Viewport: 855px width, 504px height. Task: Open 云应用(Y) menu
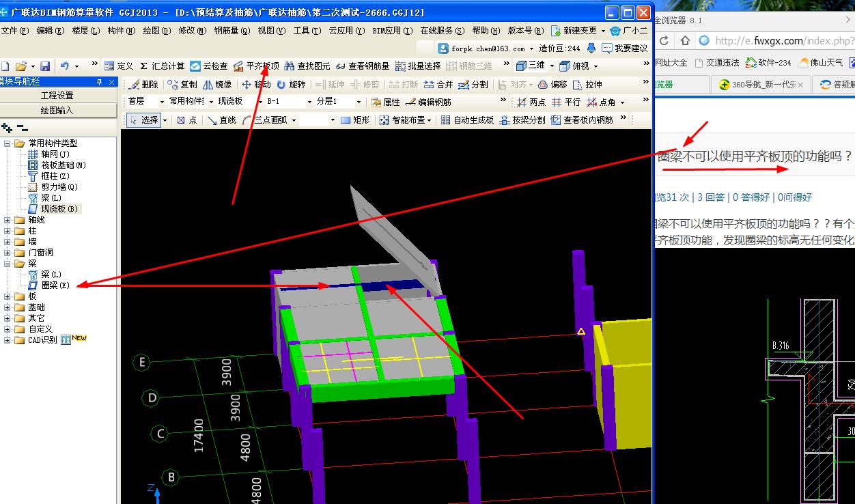pyautogui.click(x=346, y=31)
